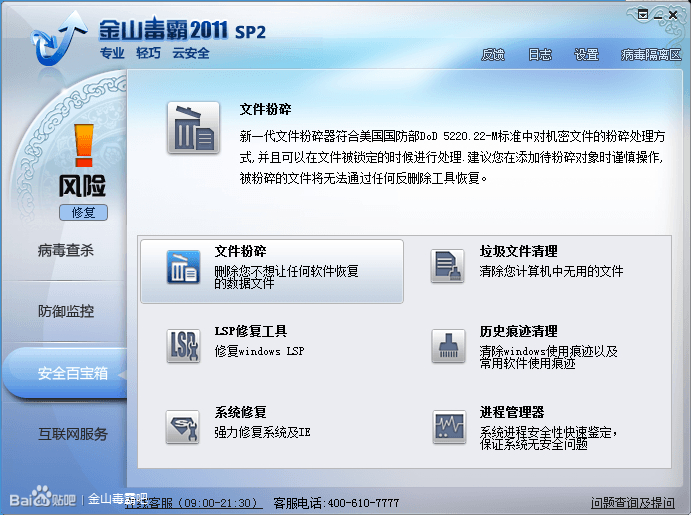Click the 历史痕迹清理 title text
The height and width of the screenshot is (515, 691).
(519, 331)
